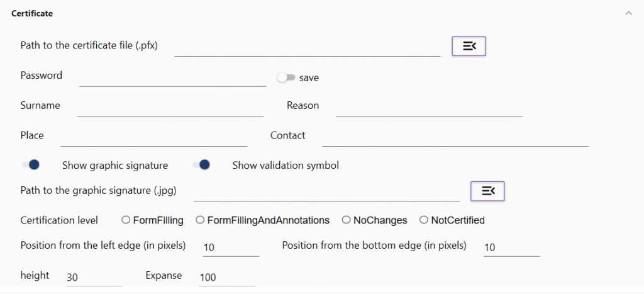Focus the Password input field

click(172, 77)
